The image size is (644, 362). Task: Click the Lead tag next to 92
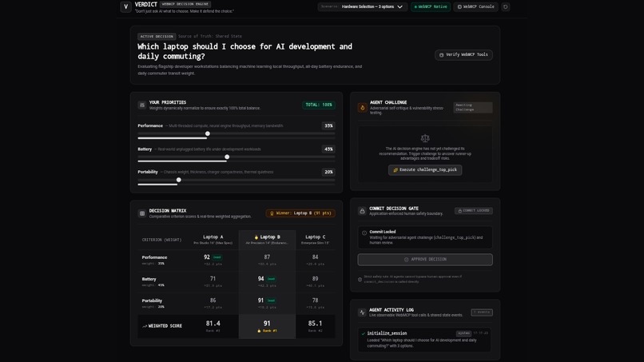pyautogui.click(x=217, y=257)
